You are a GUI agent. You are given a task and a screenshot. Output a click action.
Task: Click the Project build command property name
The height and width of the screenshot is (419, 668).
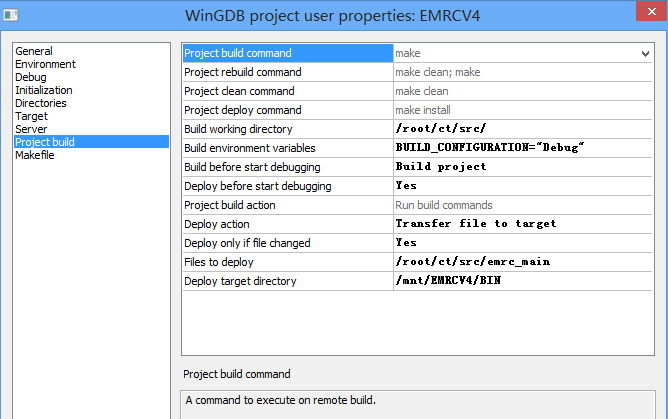[x=288, y=53]
